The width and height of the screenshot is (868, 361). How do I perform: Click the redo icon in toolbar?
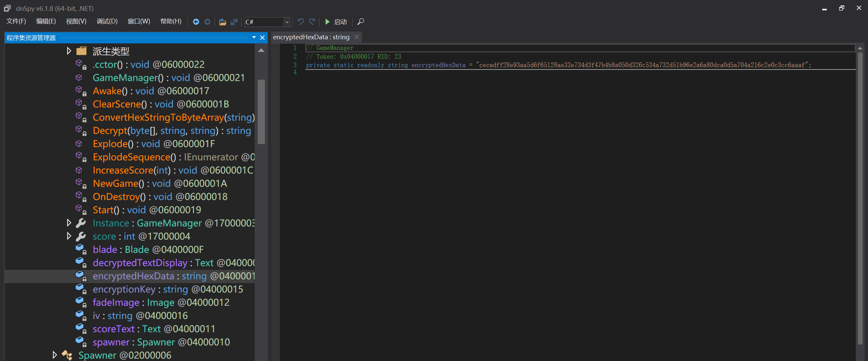tap(312, 22)
